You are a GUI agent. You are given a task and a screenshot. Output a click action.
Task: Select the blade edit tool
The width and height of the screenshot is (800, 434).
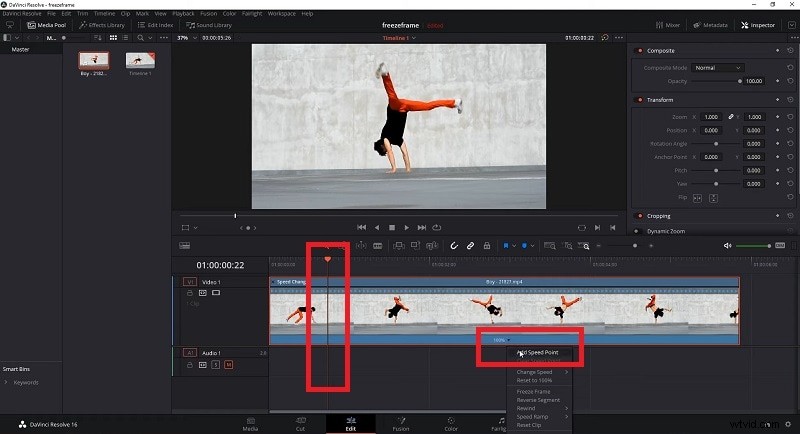[378, 246]
